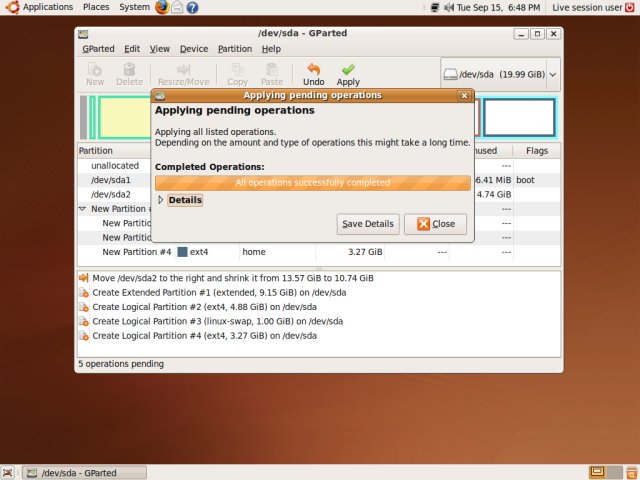The image size is (640, 480).
Task: Open the View menu
Action: [160, 49]
